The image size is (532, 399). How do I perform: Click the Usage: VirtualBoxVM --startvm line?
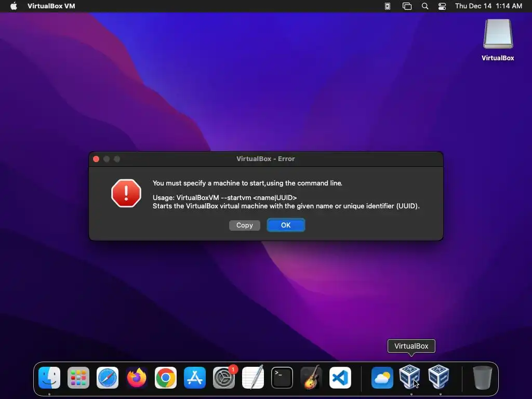coord(224,197)
